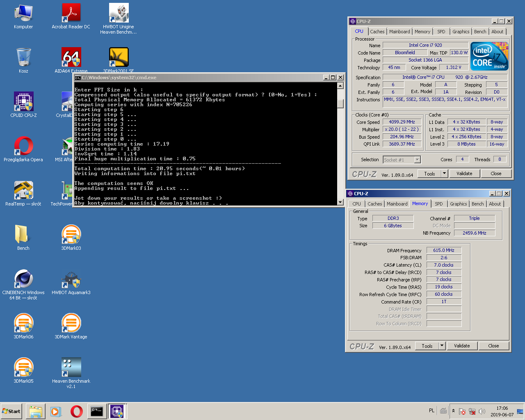This screenshot has width=525, height=420.
Task: Open Mainboard tab in lower CPU-Z window
Action: click(397, 204)
